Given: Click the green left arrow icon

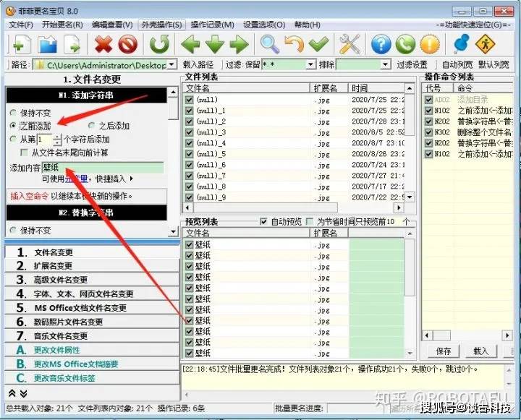Looking at the screenshot, I should (x=190, y=44).
